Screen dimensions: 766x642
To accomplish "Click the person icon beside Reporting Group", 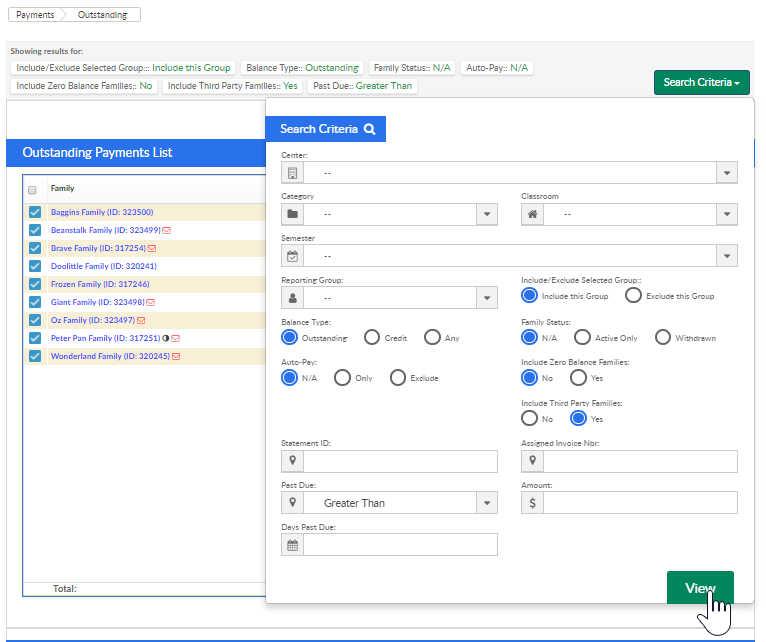I will click(x=292, y=298).
